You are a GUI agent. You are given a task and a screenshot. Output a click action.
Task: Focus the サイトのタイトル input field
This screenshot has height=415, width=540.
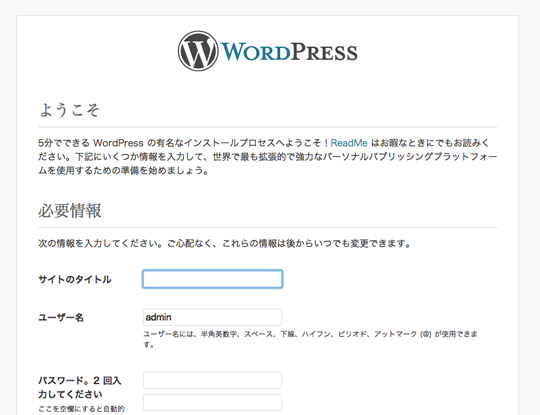tap(212, 279)
